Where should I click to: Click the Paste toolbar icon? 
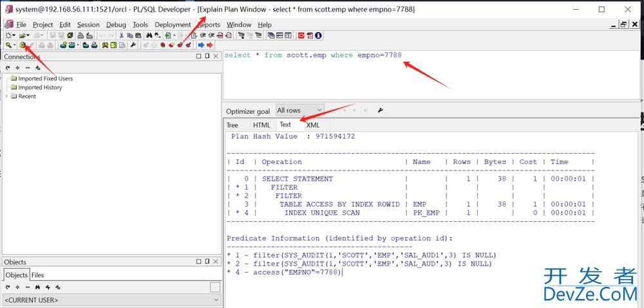pyautogui.click(x=138, y=35)
